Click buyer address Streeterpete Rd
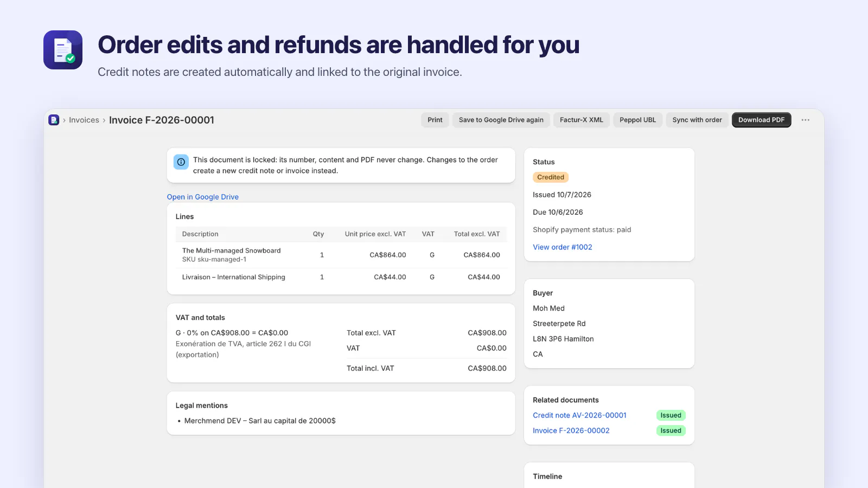868x488 pixels. 559,324
